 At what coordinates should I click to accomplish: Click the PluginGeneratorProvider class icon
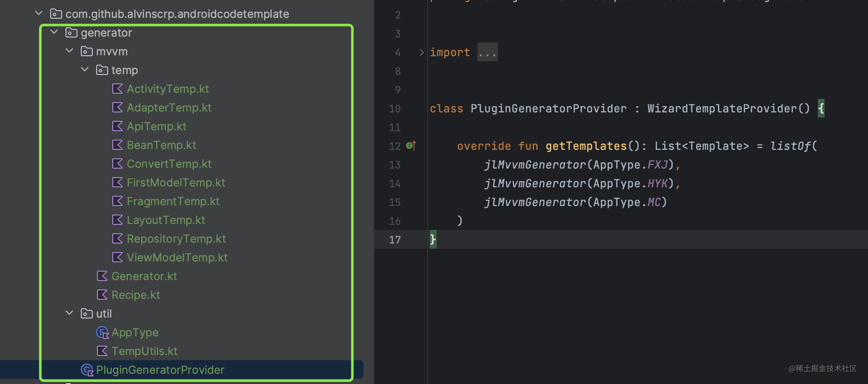pyautogui.click(x=87, y=370)
